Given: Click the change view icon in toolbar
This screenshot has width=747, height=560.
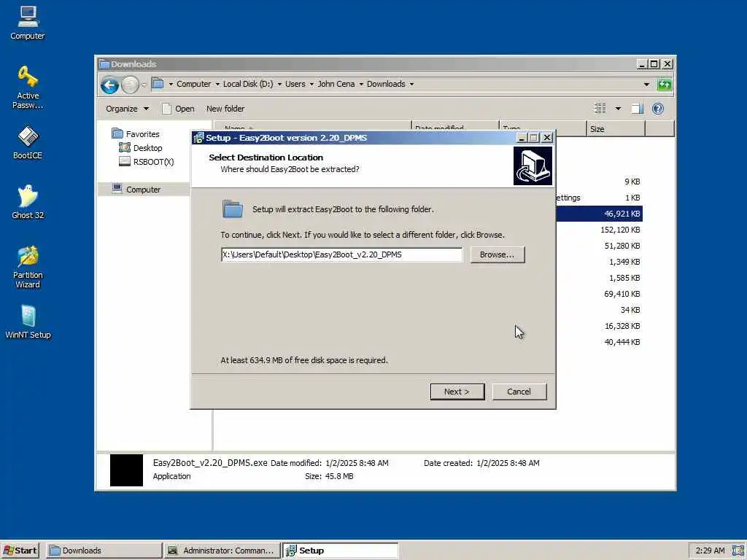Looking at the screenshot, I should tap(600, 109).
